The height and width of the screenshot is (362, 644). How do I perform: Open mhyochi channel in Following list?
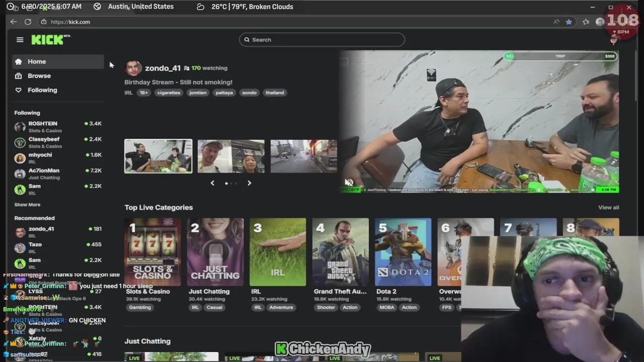click(58, 158)
